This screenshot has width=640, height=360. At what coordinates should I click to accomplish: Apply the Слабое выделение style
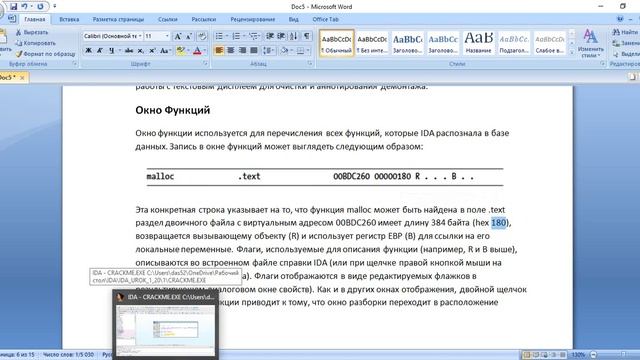point(549,43)
